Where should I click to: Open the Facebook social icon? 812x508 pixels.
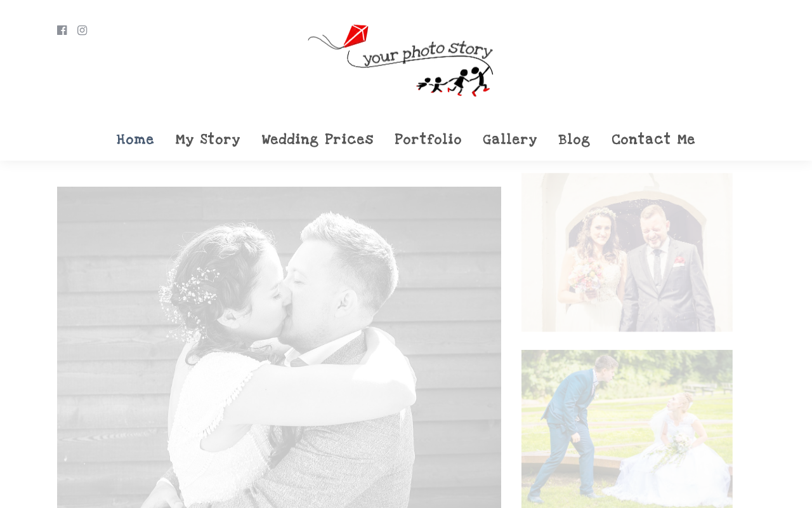coord(62,30)
